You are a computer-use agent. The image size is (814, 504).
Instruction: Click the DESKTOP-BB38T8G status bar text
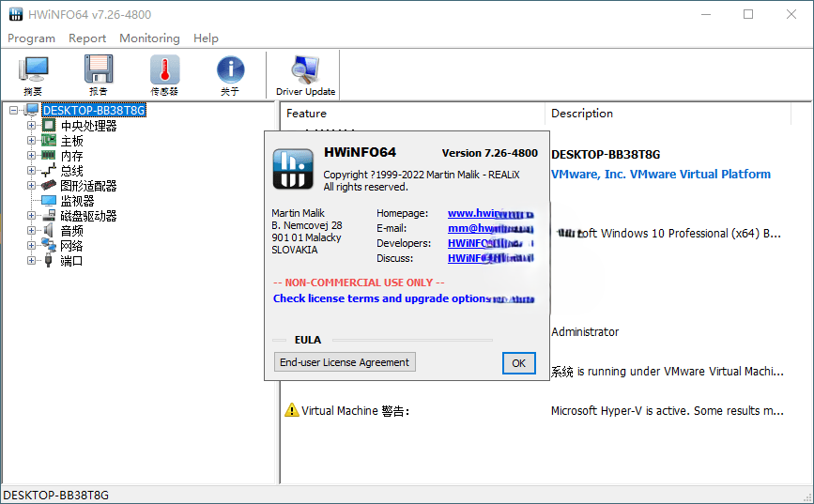pos(56,496)
